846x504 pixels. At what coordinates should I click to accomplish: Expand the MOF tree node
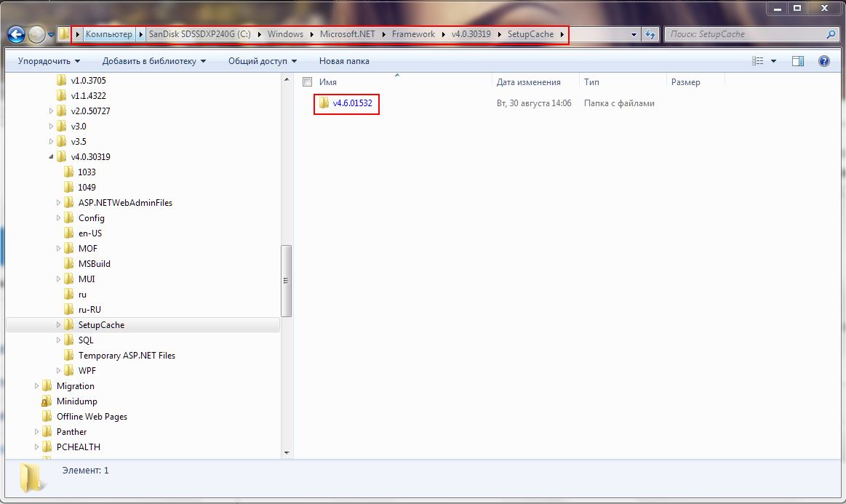pos(58,248)
